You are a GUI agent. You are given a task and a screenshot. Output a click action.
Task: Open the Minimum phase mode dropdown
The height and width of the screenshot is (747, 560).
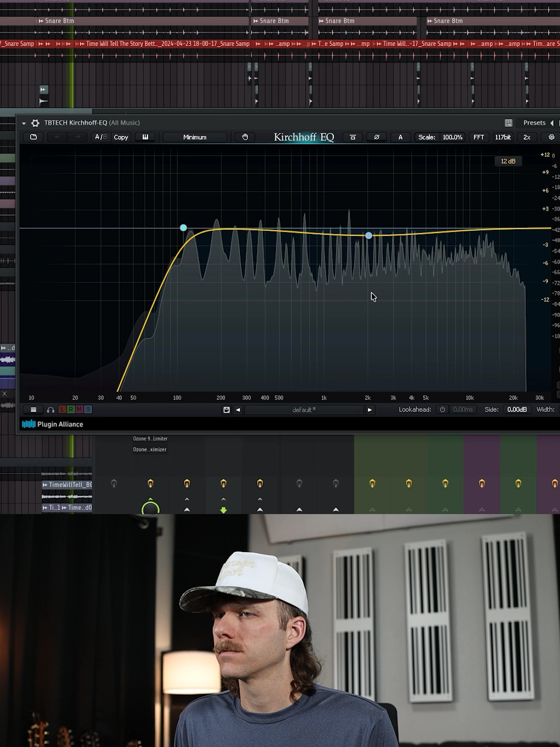tap(195, 137)
